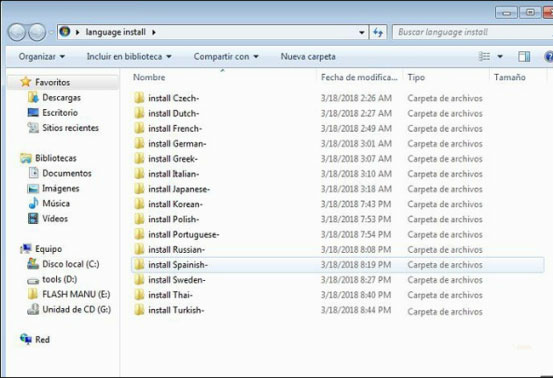This screenshot has height=378, width=554.
Task: Click the back navigation arrow button
Action: [17, 32]
